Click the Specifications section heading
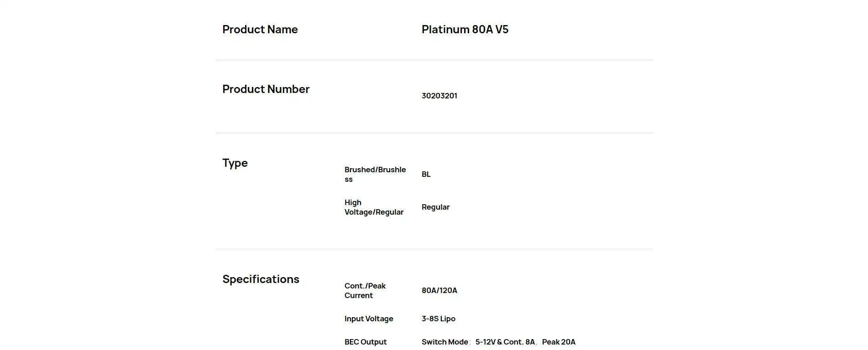This screenshot has width=868, height=350. [x=261, y=279]
